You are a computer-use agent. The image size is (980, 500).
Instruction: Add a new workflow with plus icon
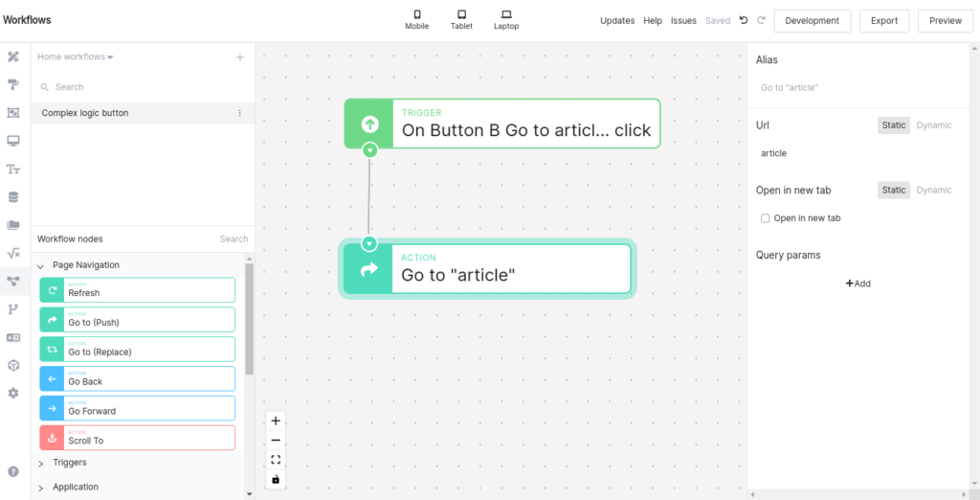[x=240, y=57]
